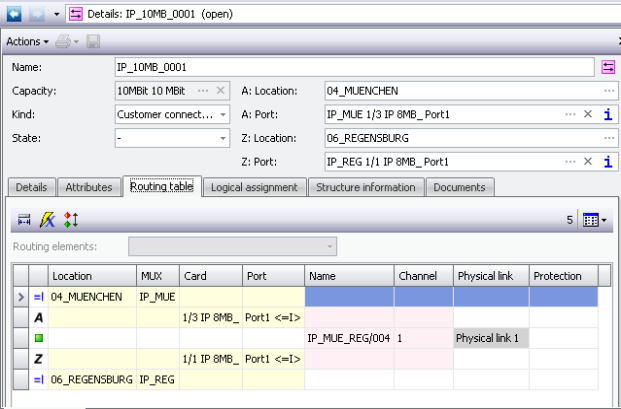Show info for Z: Port
This screenshot has width=621, height=409.
coord(608,162)
